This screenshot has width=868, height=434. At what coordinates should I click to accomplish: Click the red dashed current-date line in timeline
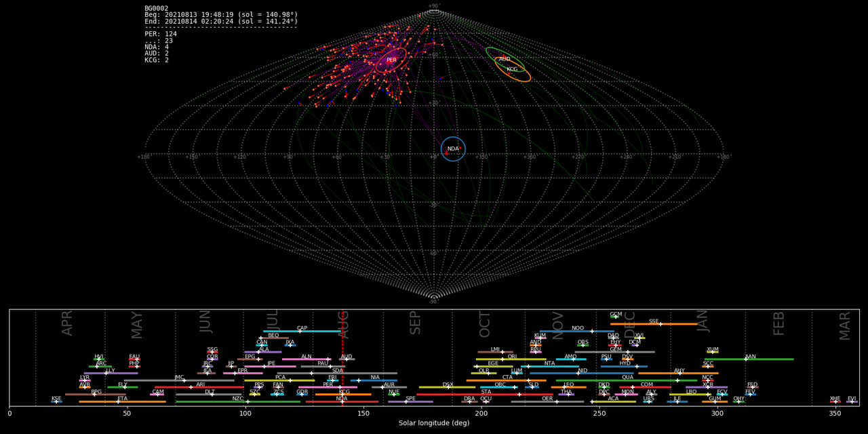pyautogui.click(x=342, y=358)
